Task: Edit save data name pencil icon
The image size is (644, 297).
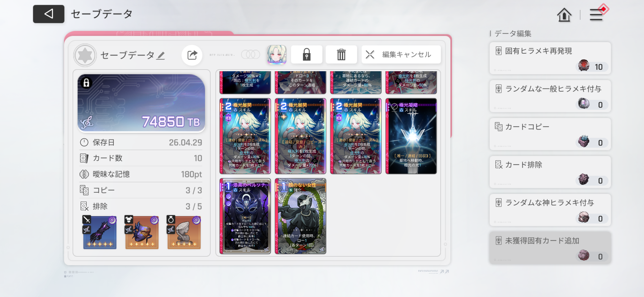Action: point(161,56)
